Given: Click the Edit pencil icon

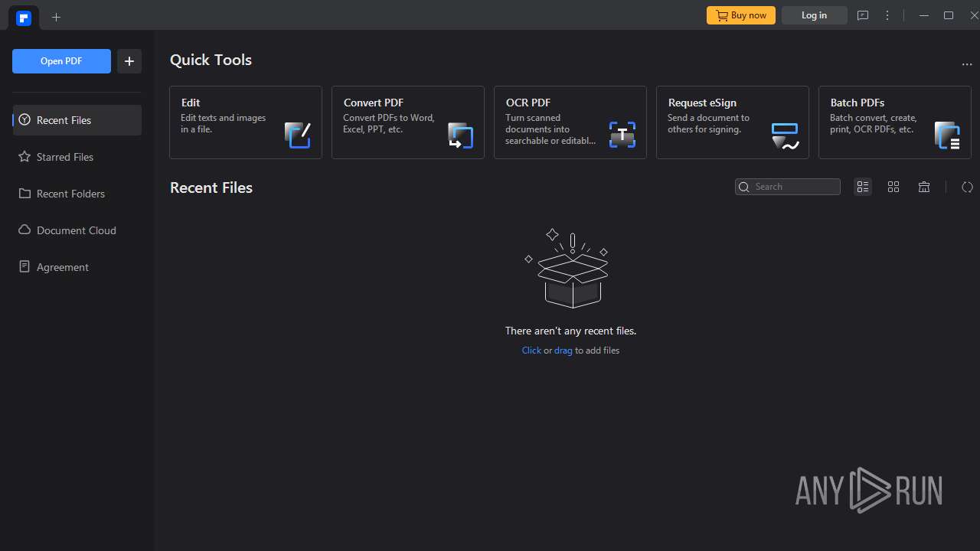Looking at the screenshot, I should (x=298, y=135).
